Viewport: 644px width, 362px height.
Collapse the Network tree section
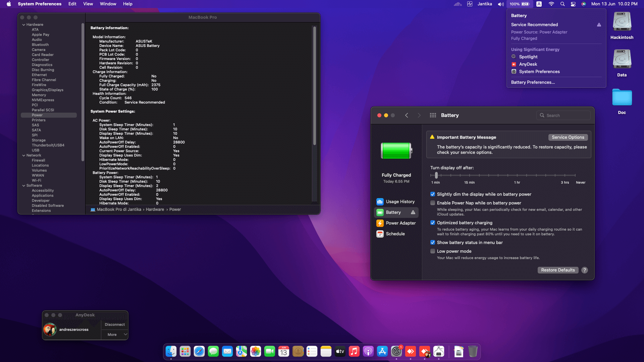24,156
